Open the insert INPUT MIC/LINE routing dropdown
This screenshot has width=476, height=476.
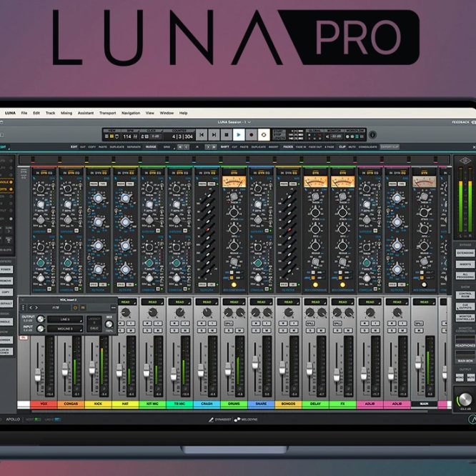coord(65,329)
